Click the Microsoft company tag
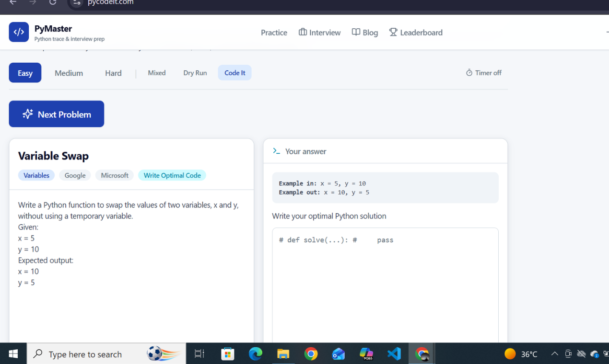The height and width of the screenshot is (364, 609). (x=115, y=175)
